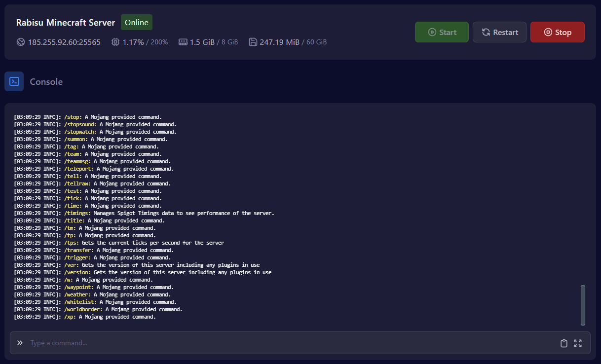Click the Console section heading
The image size is (601, 364).
(46, 82)
